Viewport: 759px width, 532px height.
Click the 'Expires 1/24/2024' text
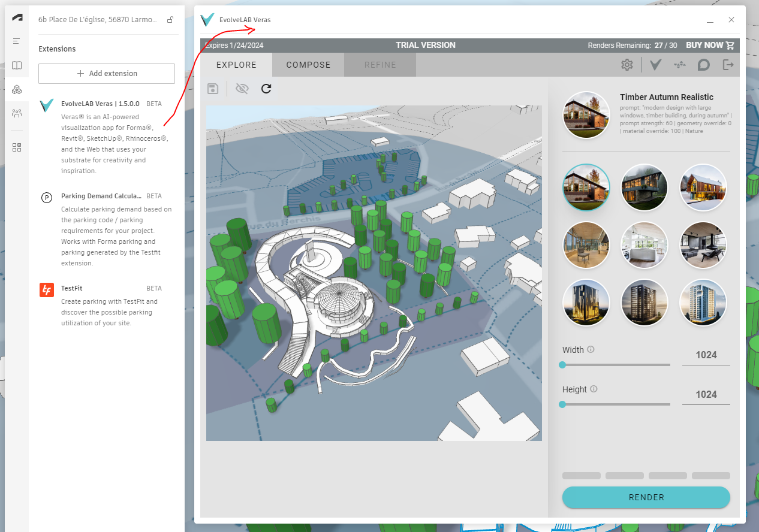(x=234, y=46)
